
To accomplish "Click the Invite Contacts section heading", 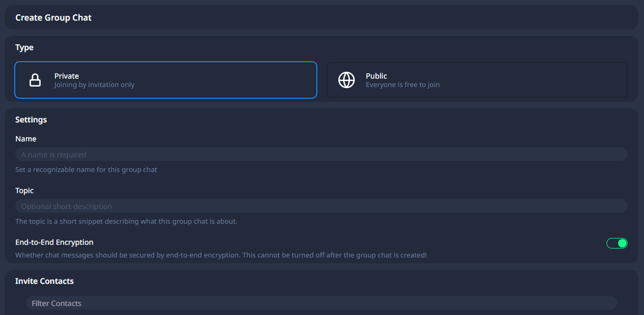I will tap(44, 281).
